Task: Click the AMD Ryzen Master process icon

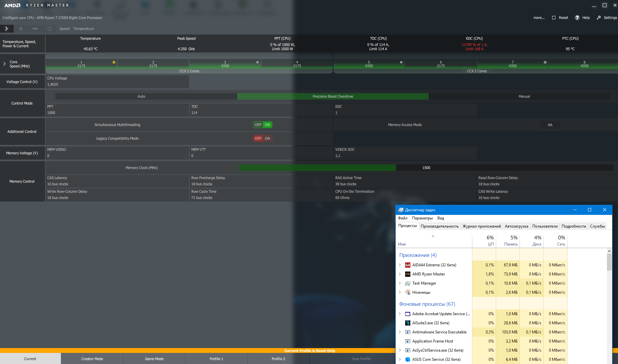Action: point(408,274)
